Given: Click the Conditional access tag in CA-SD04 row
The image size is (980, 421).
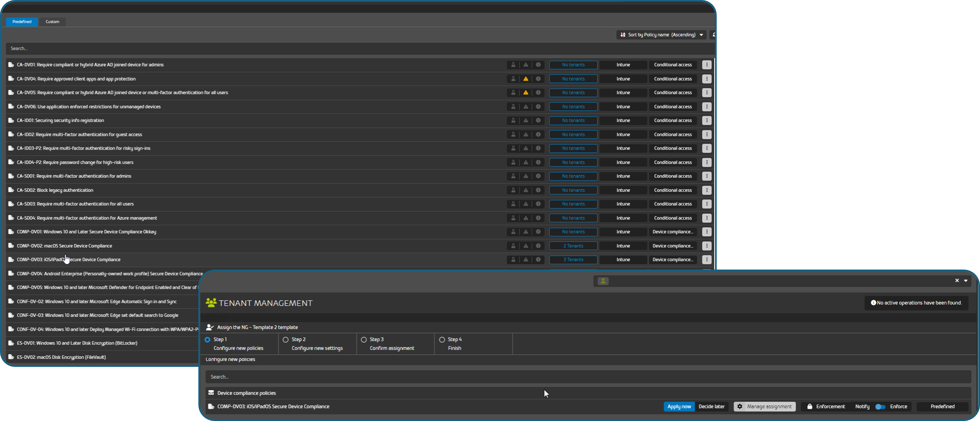Looking at the screenshot, I should point(673,218).
